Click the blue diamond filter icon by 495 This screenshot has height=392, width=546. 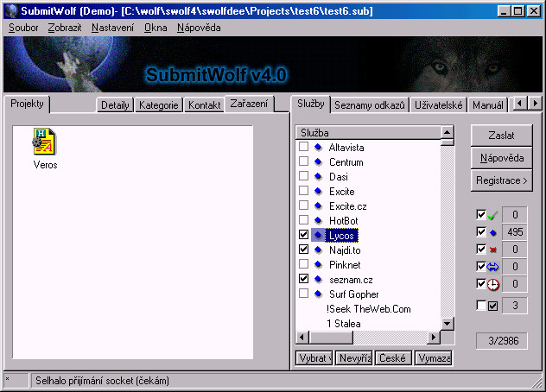tap(492, 232)
